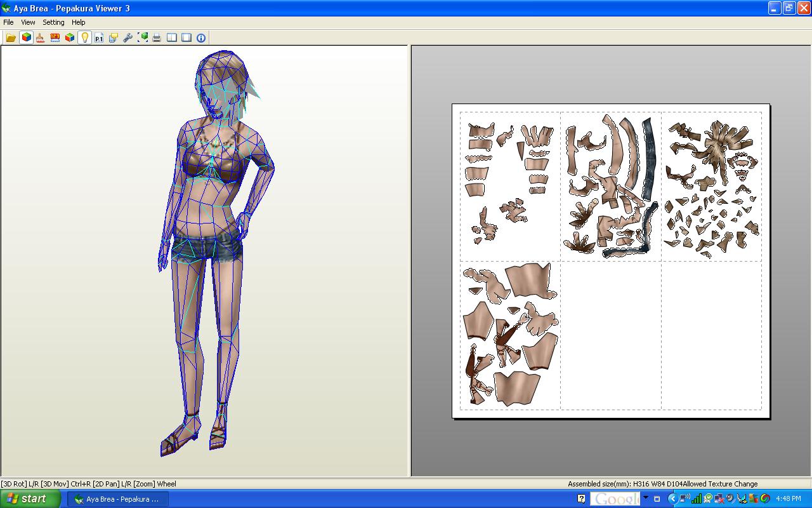Screen dimensions: 812x508
Task: Click the grey speaker-like tray icon
Action: coord(731,498)
